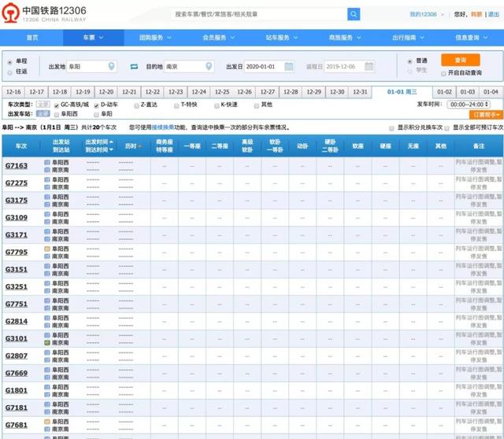Click G7751 departure station icon
This screenshot has width=504, height=439.
click(47, 301)
